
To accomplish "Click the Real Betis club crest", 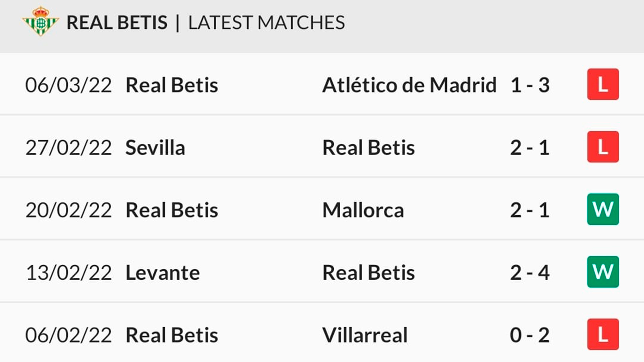I will [x=41, y=21].
